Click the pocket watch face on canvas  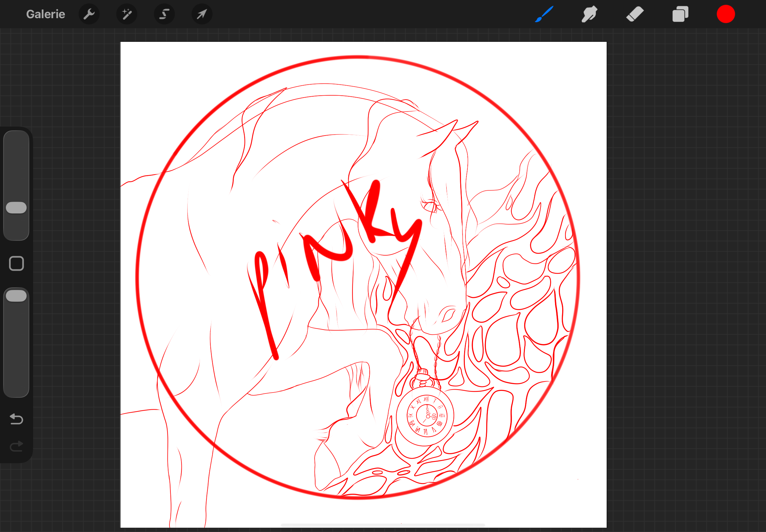pyautogui.click(x=425, y=416)
